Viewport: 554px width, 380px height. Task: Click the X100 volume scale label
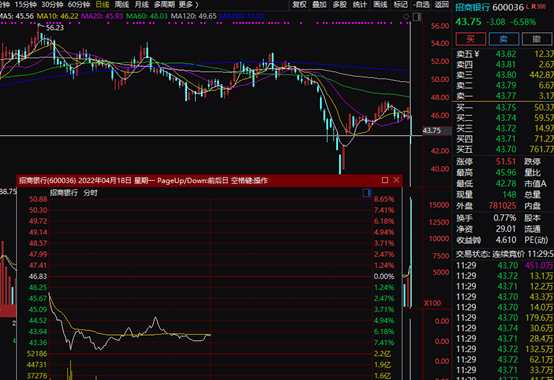(432, 303)
